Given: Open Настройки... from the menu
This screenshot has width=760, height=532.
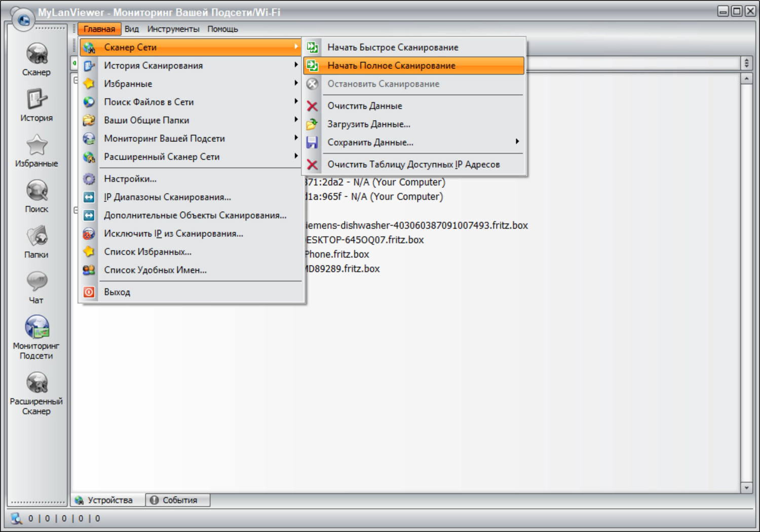Looking at the screenshot, I should (130, 179).
